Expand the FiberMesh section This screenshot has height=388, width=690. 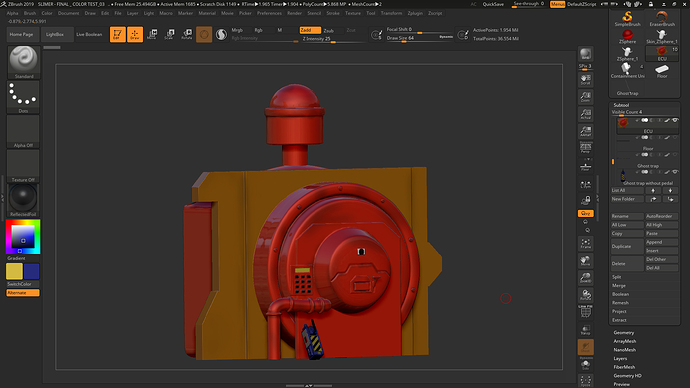point(624,367)
